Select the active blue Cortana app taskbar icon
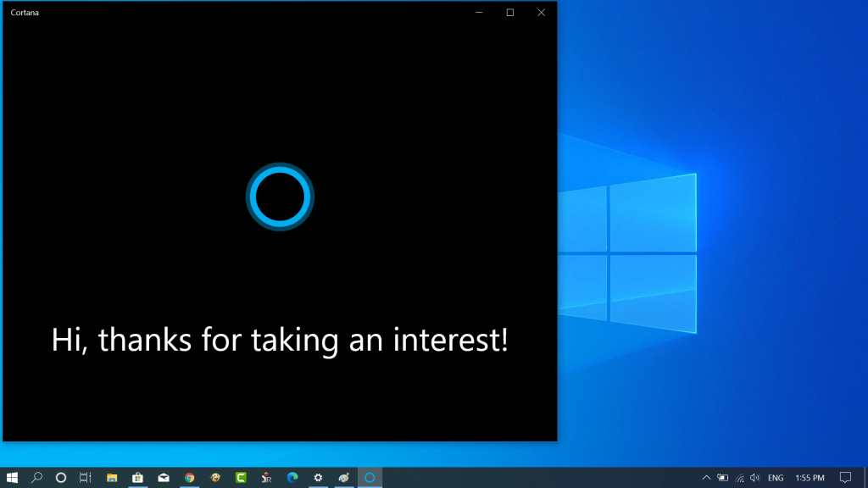This screenshot has width=868, height=488. coord(370,478)
